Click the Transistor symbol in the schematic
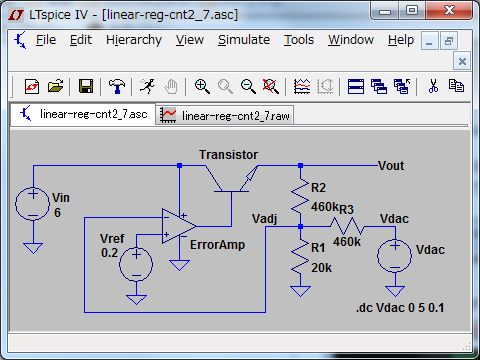This screenshot has height=360, width=480. (x=232, y=179)
